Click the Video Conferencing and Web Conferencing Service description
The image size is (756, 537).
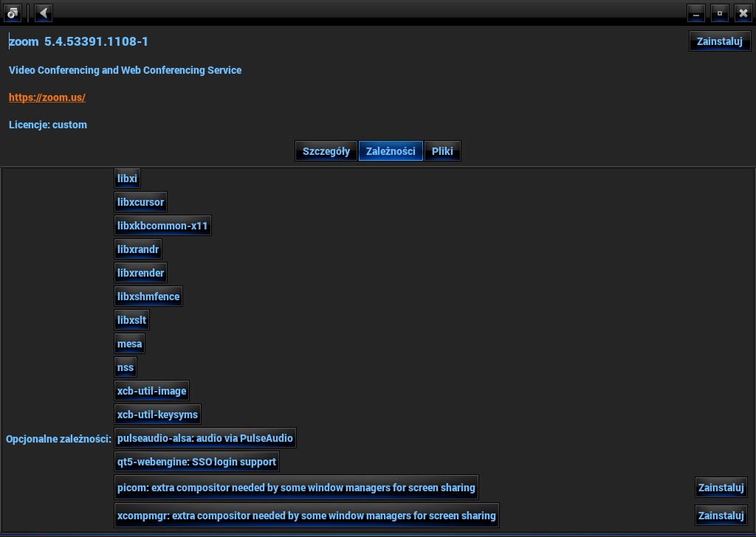[126, 70]
